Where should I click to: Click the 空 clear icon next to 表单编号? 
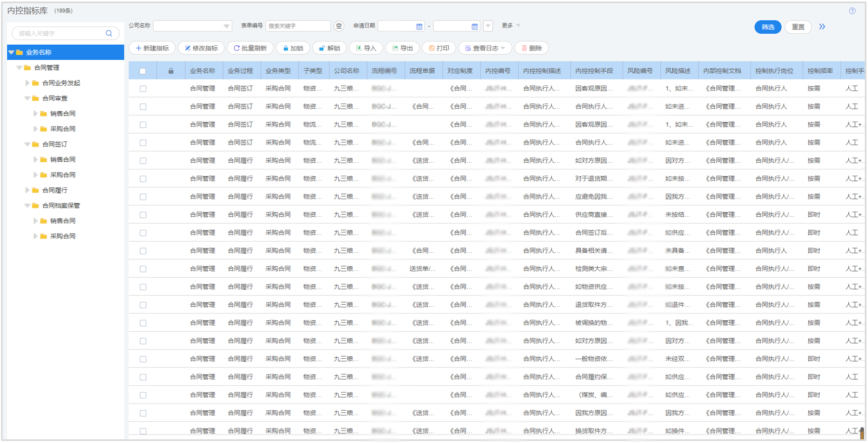(x=339, y=26)
